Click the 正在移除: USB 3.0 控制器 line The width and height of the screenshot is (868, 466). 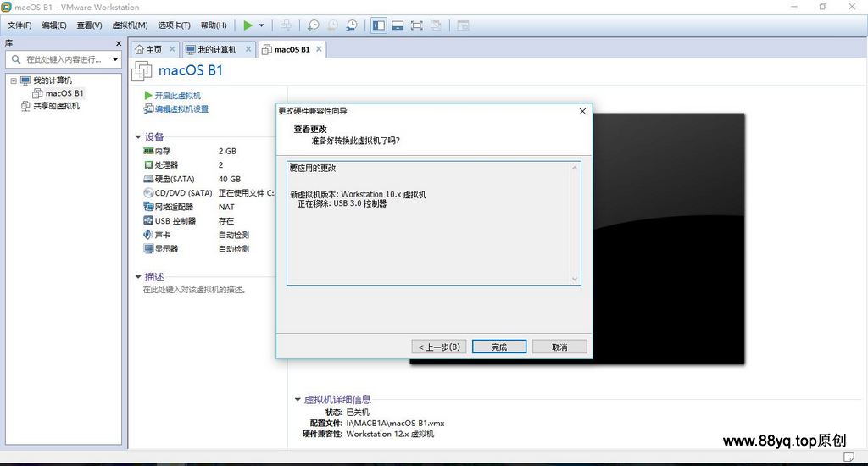tap(342, 203)
